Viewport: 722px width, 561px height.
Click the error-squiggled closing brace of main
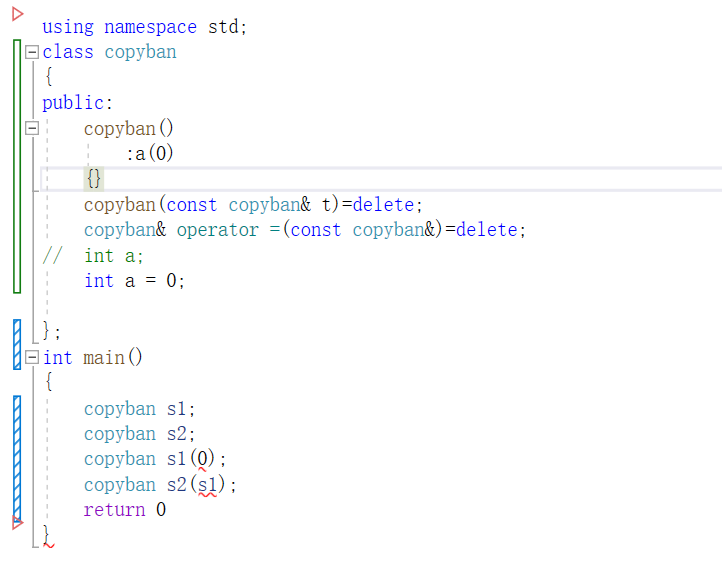pos(47,536)
